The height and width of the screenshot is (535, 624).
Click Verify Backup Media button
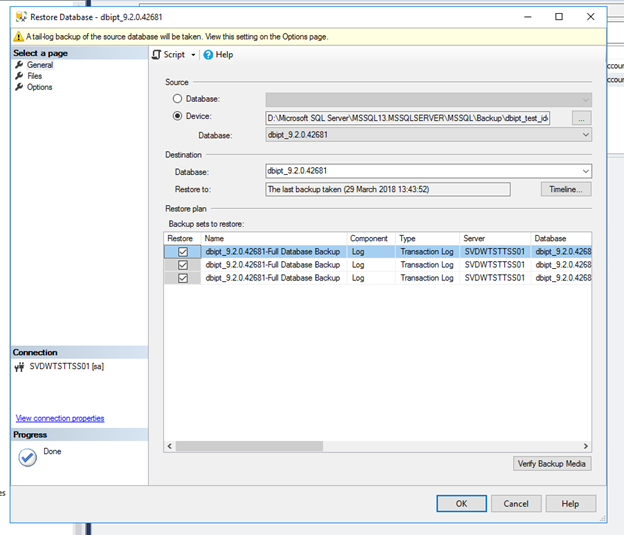click(x=552, y=464)
